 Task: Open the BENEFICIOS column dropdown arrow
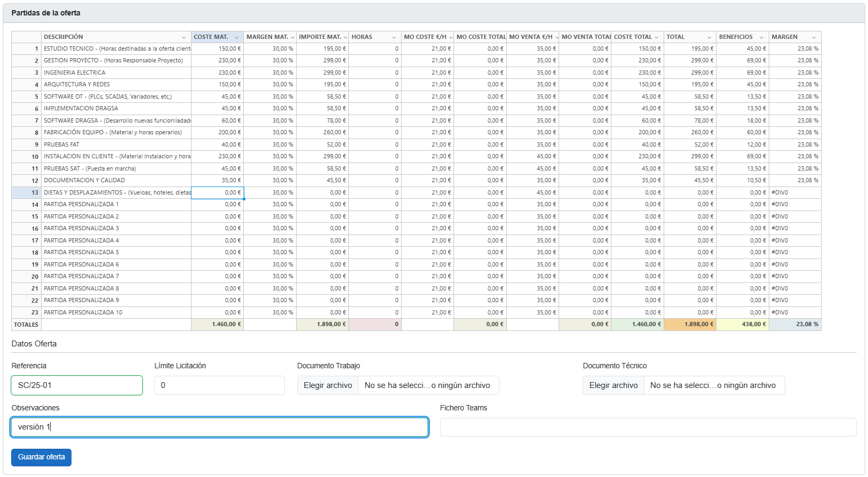click(x=761, y=37)
